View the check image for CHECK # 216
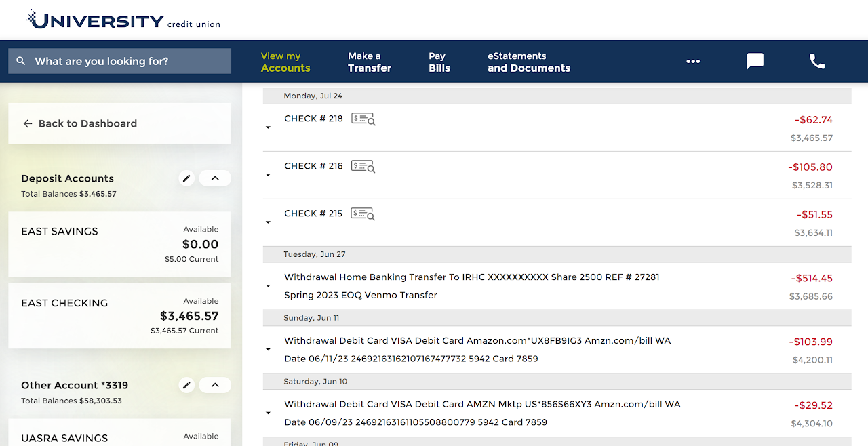868x446 pixels. point(363,166)
